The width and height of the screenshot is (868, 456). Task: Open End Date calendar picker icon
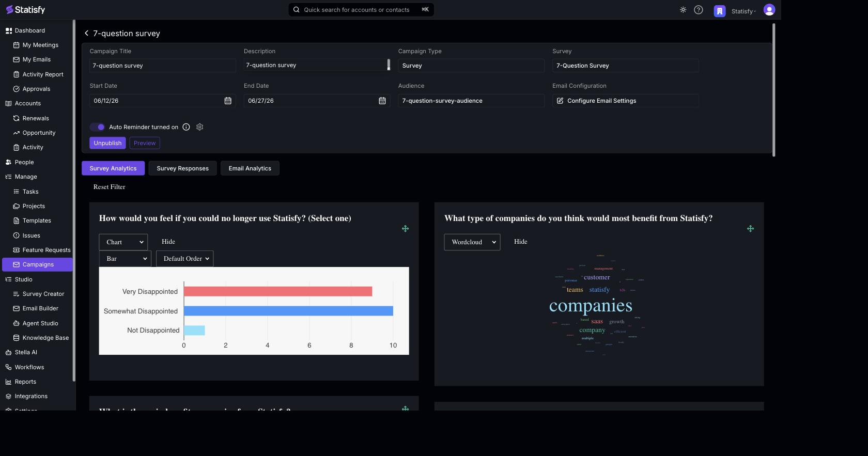[382, 101]
